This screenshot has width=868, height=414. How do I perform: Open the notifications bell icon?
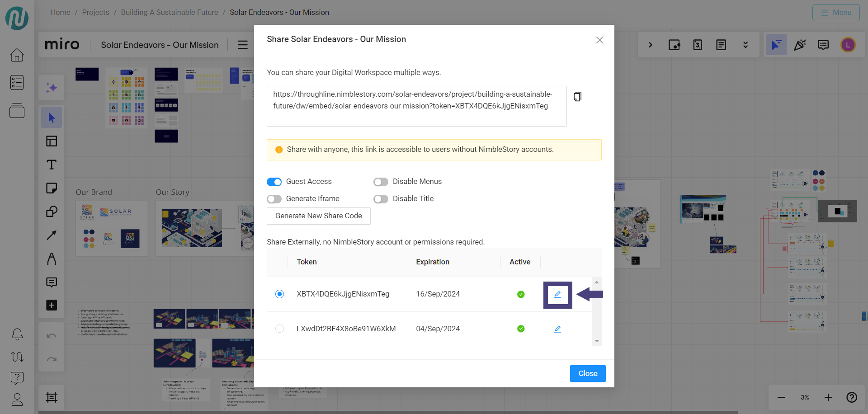click(x=17, y=334)
